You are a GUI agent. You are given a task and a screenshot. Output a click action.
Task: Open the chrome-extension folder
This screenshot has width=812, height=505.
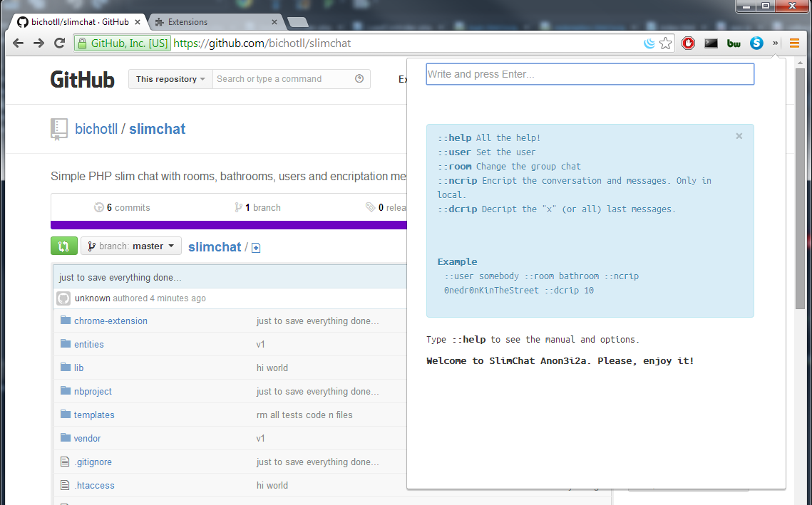coord(111,321)
